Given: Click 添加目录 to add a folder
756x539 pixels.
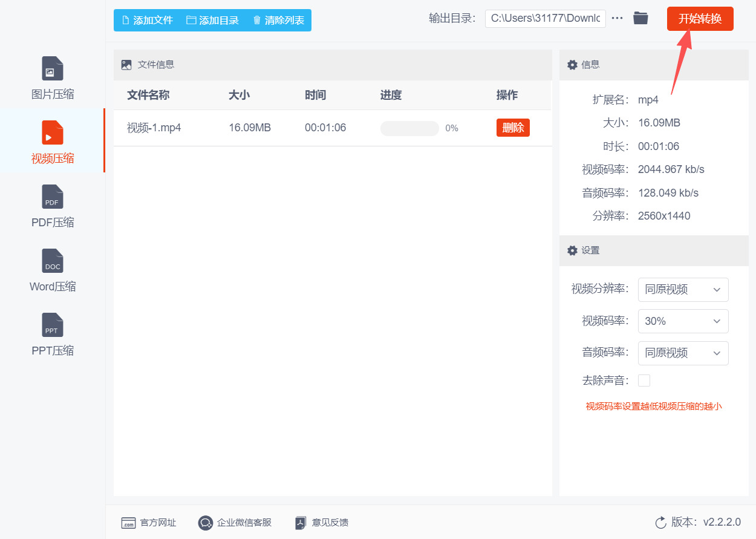Looking at the screenshot, I should pyautogui.click(x=212, y=20).
